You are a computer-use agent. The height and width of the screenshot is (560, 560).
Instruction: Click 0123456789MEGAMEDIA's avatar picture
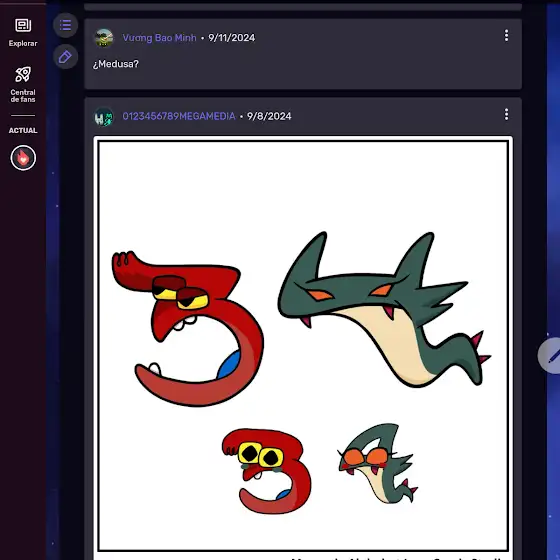pyautogui.click(x=104, y=117)
